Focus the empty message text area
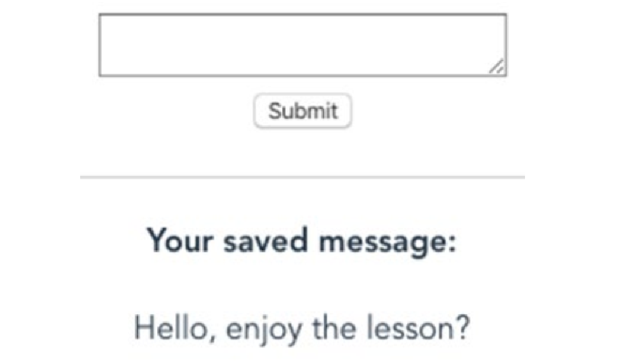 pyautogui.click(x=303, y=45)
